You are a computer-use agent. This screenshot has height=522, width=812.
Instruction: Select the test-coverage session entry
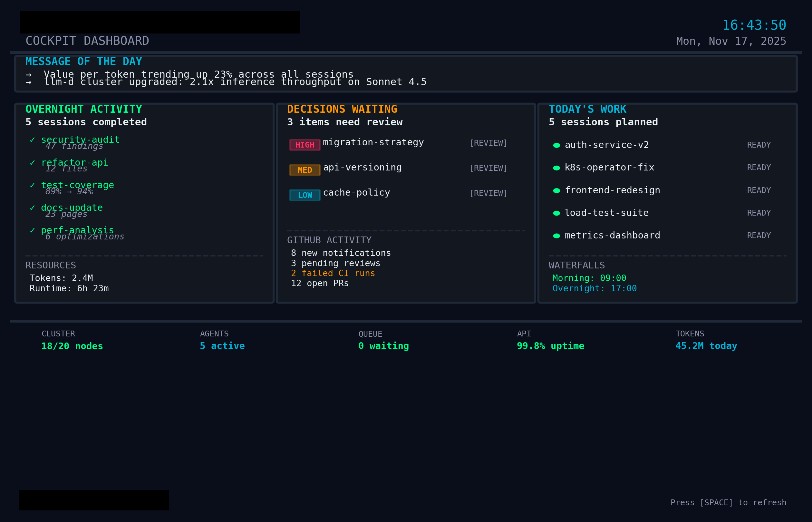pos(78,185)
